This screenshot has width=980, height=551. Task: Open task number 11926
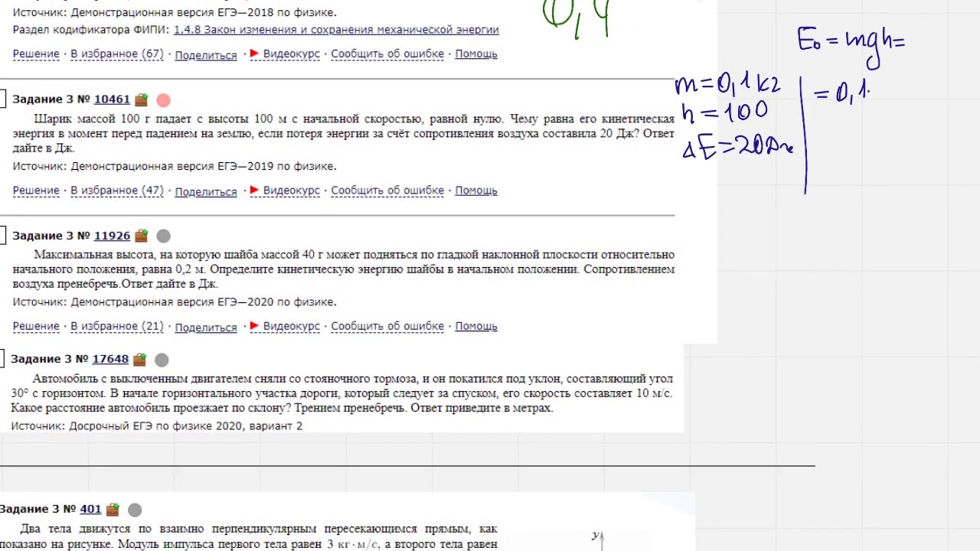tap(112, 236)
